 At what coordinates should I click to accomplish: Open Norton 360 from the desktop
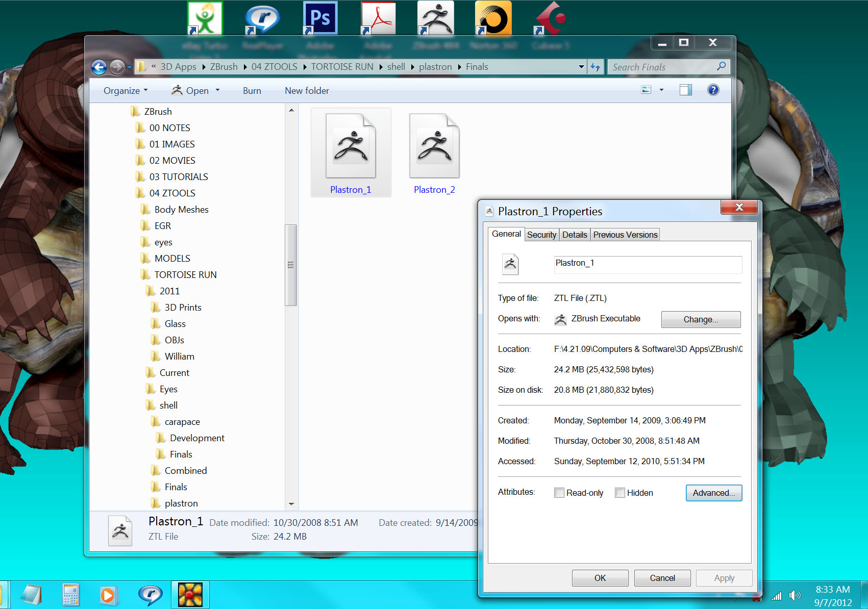(493, 18)
